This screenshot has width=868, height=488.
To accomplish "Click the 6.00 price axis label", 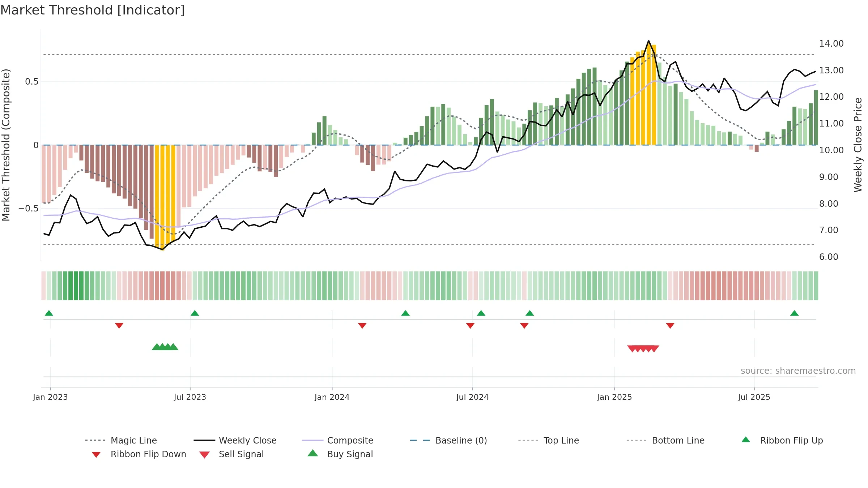I will click(829, 257).
